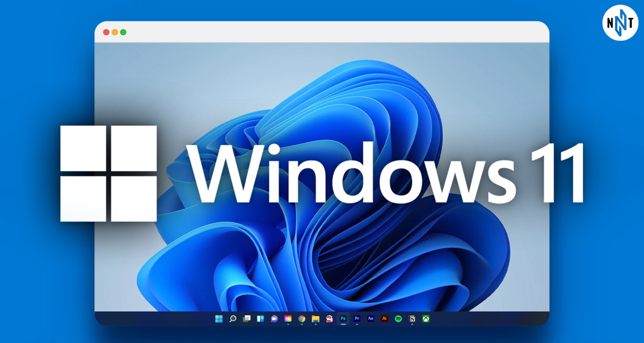
Task: Minimize window with yellow traffic-light button
Action: click(114, 32)
